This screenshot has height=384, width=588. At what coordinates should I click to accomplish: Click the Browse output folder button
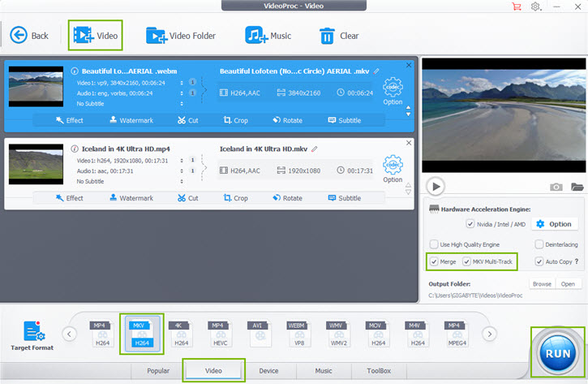[541, 284]
